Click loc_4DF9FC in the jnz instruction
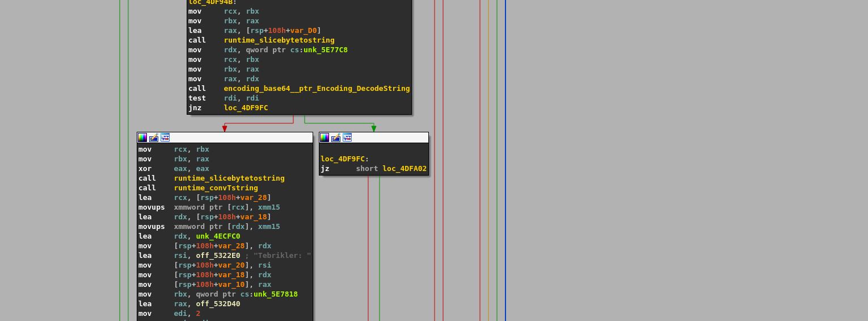868x321 pixels. tap(246, 108)
